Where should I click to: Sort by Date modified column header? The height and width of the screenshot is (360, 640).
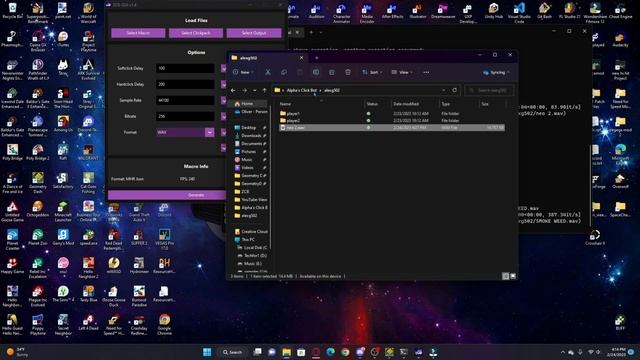pyautogui.click(x=406, y=104)
